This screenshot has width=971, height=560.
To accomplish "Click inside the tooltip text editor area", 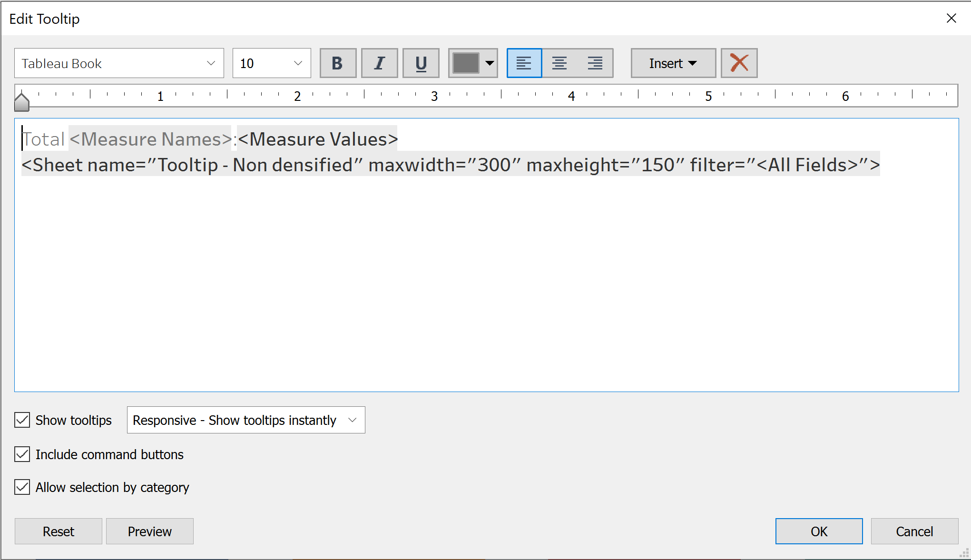I will click(x=485, y=281).
